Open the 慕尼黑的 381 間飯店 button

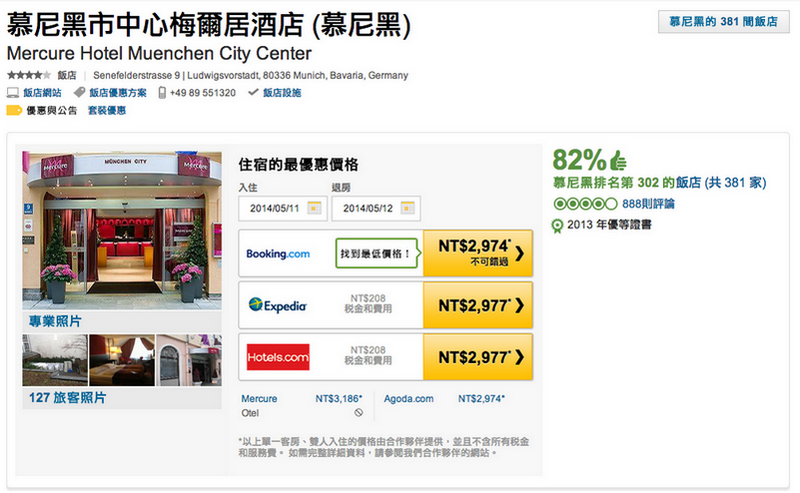[x=723, y=22]
